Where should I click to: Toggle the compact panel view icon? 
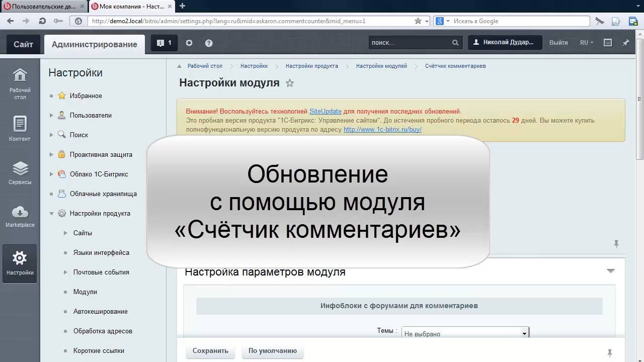608,43
